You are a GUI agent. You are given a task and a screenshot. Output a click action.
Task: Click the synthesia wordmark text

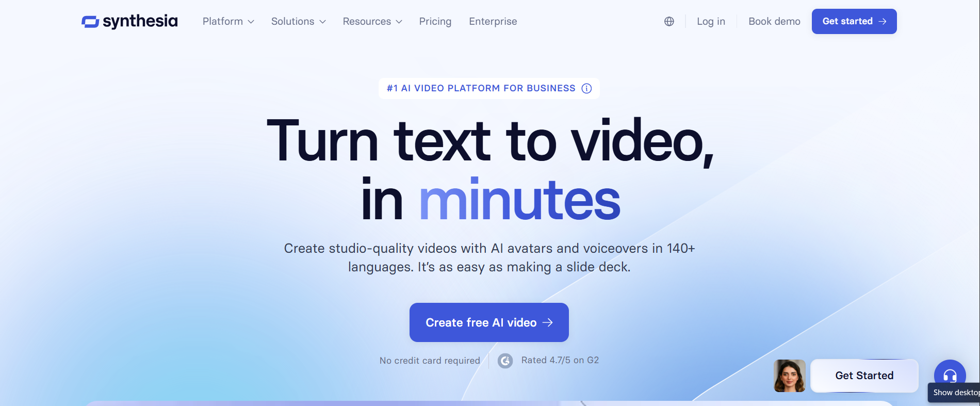tap(140, 21)
